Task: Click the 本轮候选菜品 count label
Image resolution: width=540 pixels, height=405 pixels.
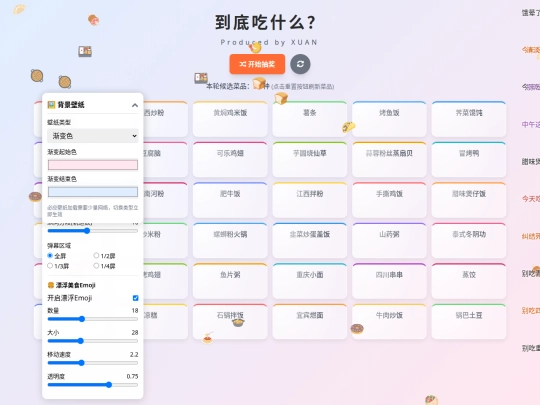Action: coord(238,86)
